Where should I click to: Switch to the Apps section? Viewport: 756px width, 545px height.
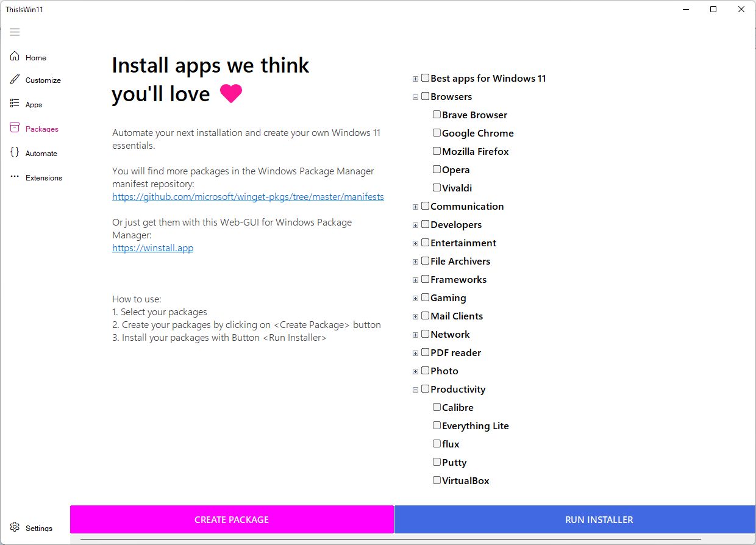pos(34,105)
